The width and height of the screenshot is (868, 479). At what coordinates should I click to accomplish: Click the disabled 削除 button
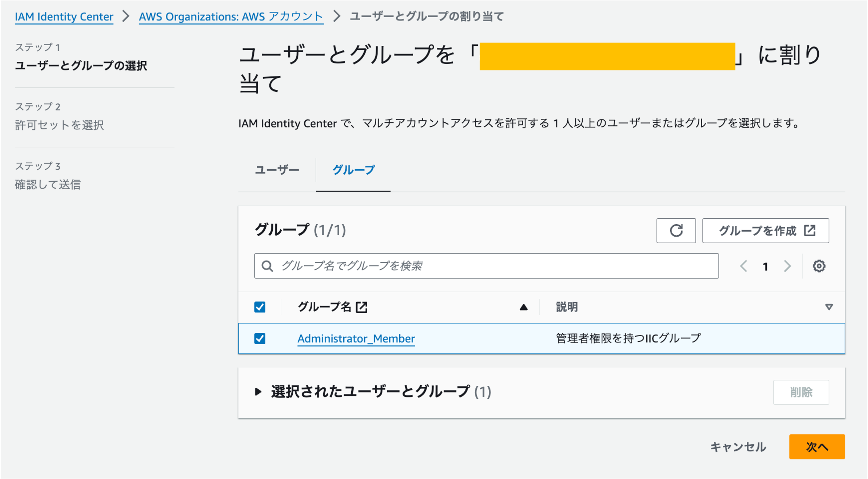click(801, 392)
